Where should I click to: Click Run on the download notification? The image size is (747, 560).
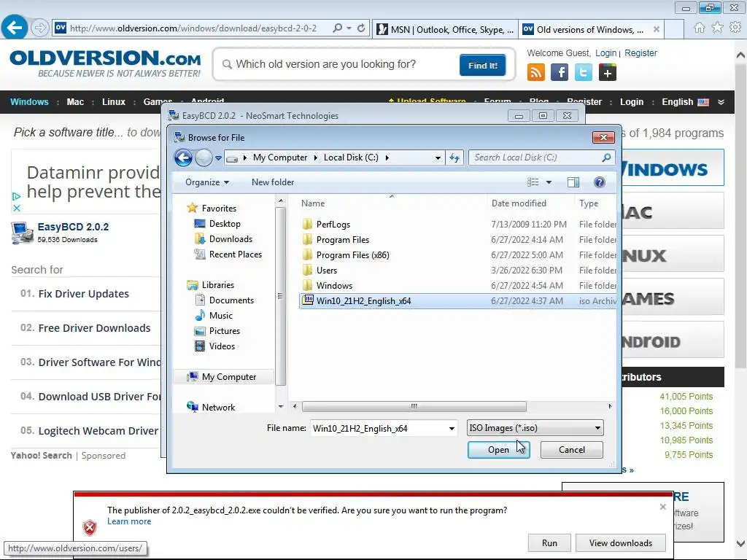pos(549,542)
